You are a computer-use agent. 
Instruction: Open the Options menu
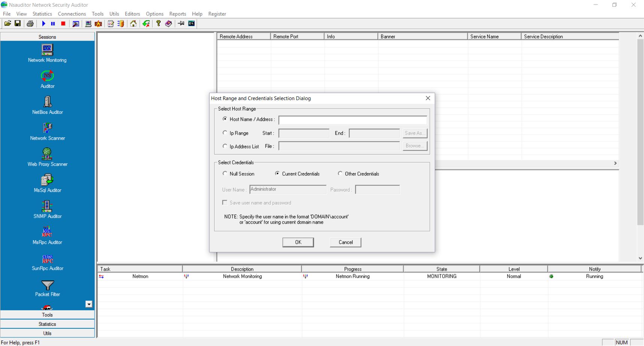(x=155, y=14)
